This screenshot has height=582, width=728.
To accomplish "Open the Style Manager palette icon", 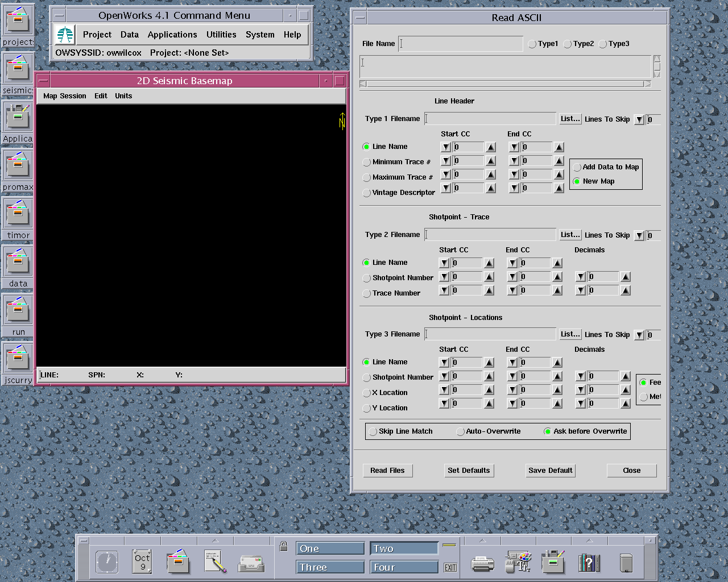I will pos(518,562).
